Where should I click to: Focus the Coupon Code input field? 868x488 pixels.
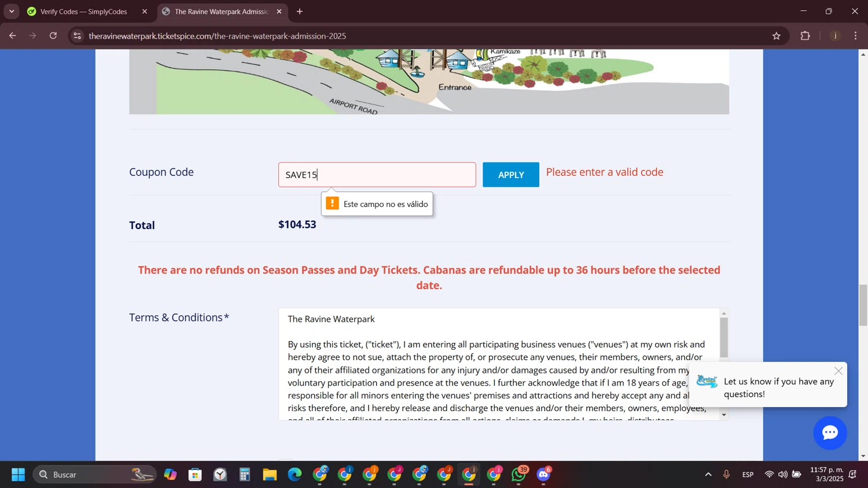click(377, 175)
